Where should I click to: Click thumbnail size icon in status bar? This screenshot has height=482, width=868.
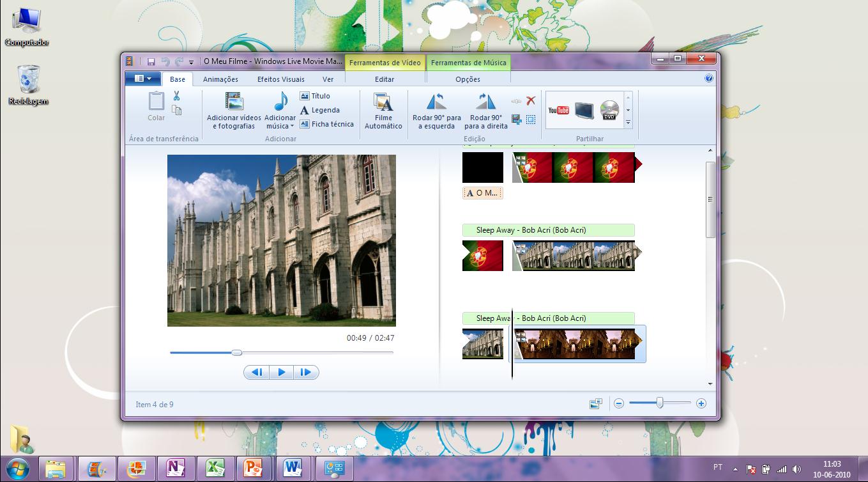[596, 403]
